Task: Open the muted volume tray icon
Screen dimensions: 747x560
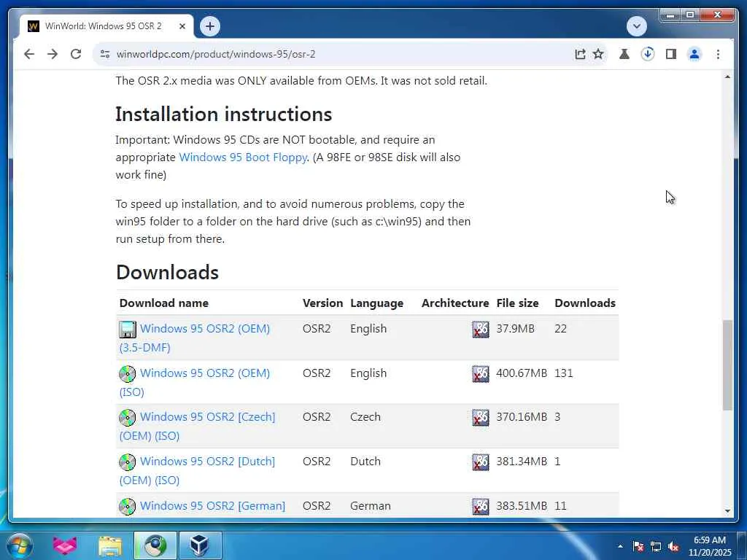Action: click(x=673, y=546)
